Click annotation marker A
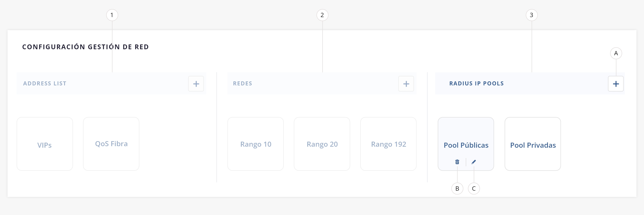Viewport: 644px width, 215px height. 616,53
